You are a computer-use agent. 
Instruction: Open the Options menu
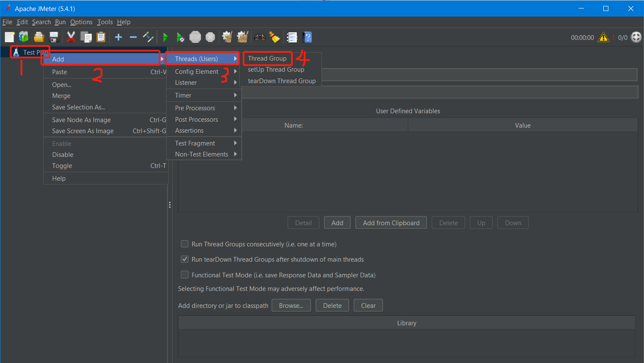click(81, 22)
